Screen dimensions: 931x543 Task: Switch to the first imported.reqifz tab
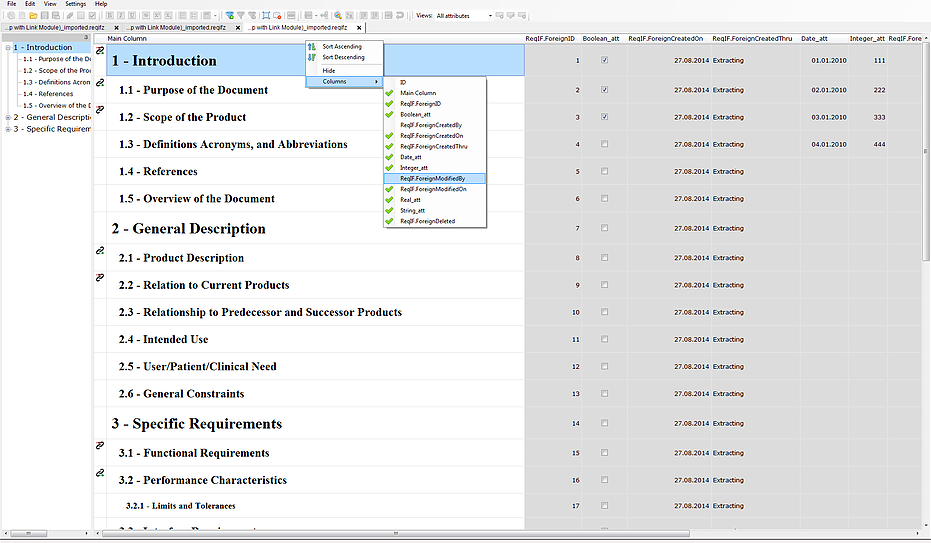tap(55, 27)
